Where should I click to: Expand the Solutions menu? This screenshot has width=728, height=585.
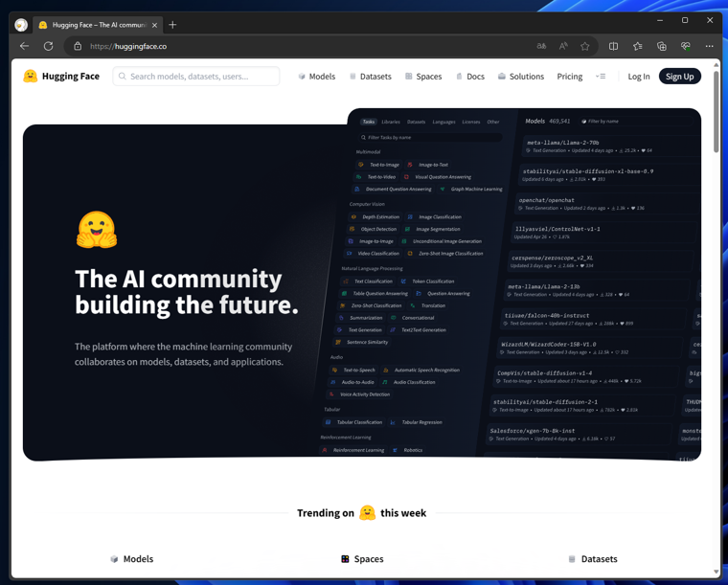(520, 77)
